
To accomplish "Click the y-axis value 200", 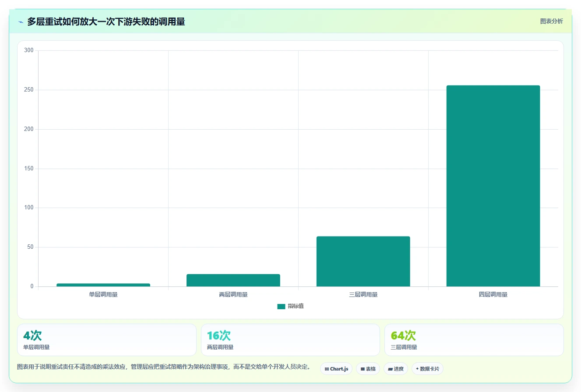I will (x=29, y=129).
